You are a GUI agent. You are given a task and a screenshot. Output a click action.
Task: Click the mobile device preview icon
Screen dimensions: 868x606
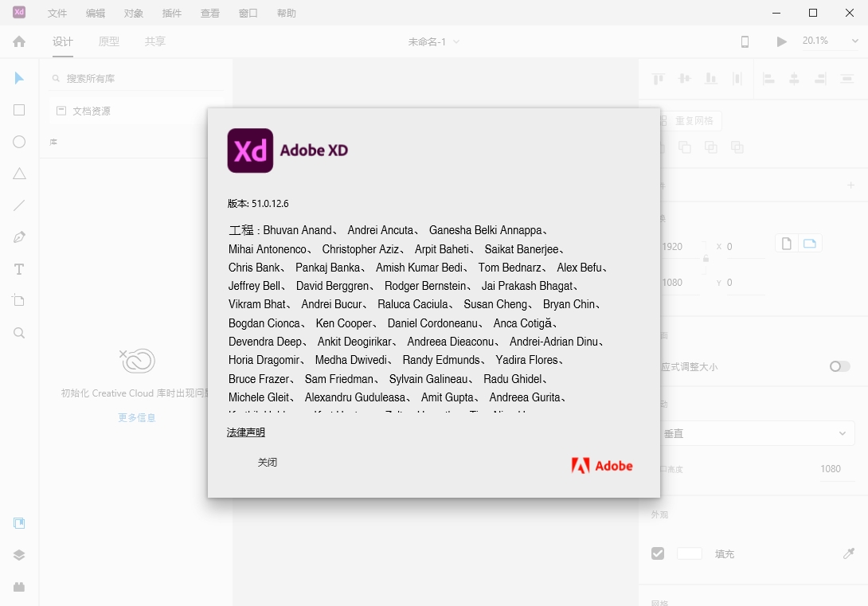pyautogui.click(x=745, y=41)
